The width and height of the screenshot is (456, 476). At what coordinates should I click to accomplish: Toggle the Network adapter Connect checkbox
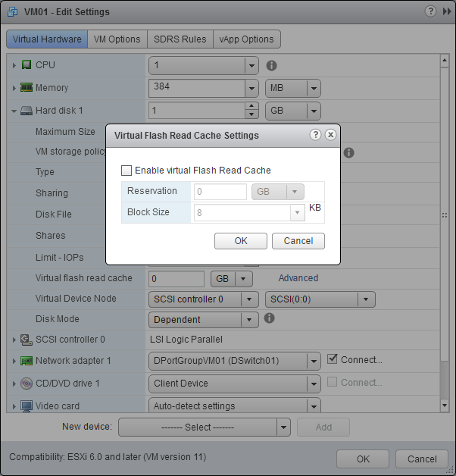[333, 360]
